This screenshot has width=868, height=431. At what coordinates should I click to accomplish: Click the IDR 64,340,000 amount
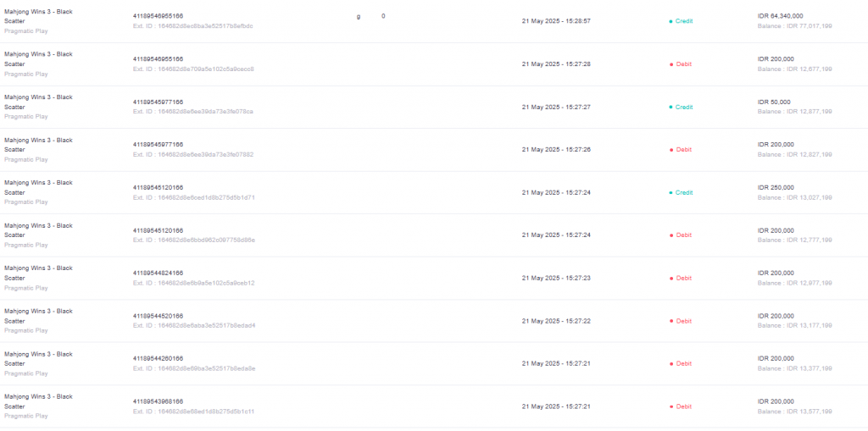tap(781, 16)
